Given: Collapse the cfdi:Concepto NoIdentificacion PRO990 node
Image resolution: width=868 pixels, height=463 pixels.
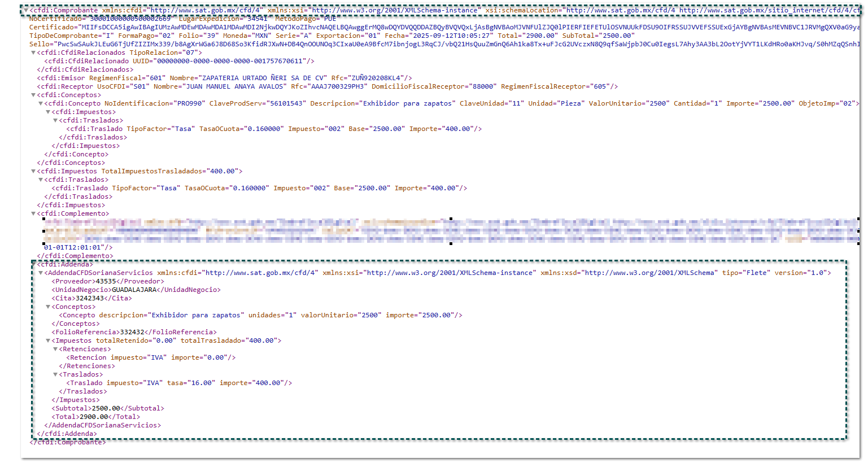Looking at the screenshot, I should pos(41,103).
